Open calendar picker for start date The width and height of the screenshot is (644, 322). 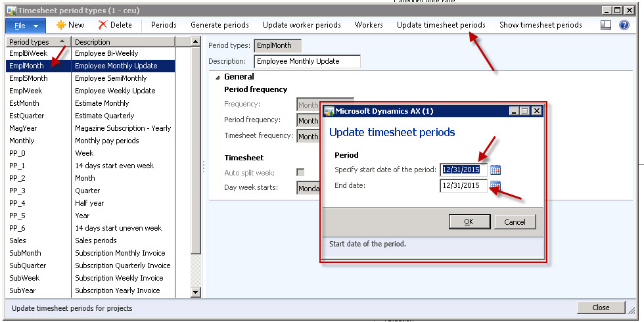click(x=495, y=170)
